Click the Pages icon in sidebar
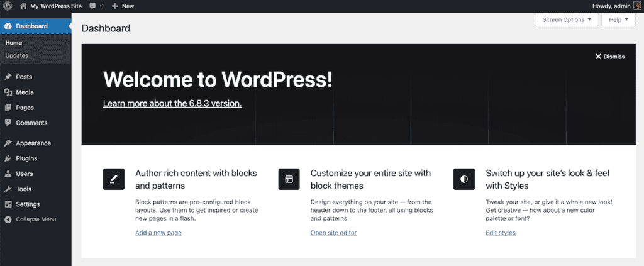This screenshot has width=644, height=266. [8, 108]
